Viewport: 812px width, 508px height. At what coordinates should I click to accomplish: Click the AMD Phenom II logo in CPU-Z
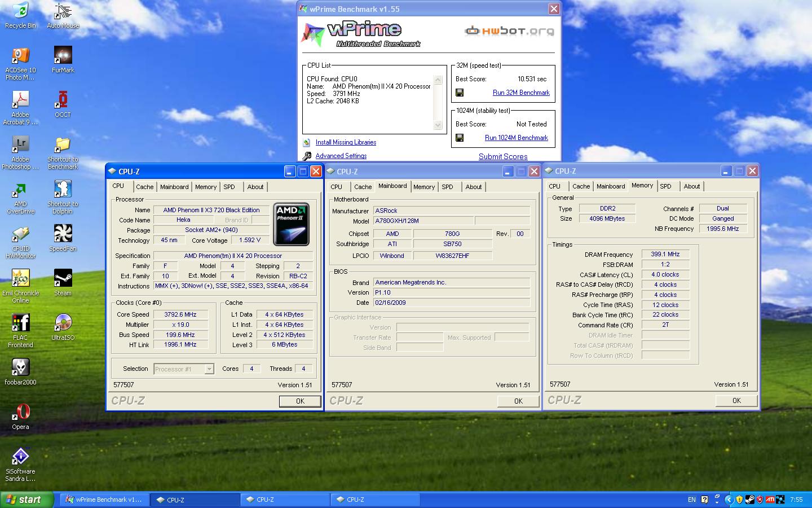click(x=291, y=224)
